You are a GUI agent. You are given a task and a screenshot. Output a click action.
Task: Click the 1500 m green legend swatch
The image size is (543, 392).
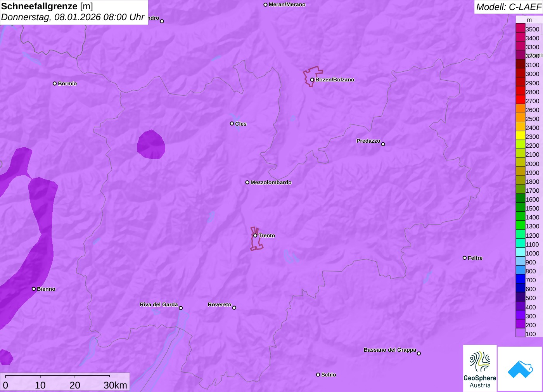520,207
